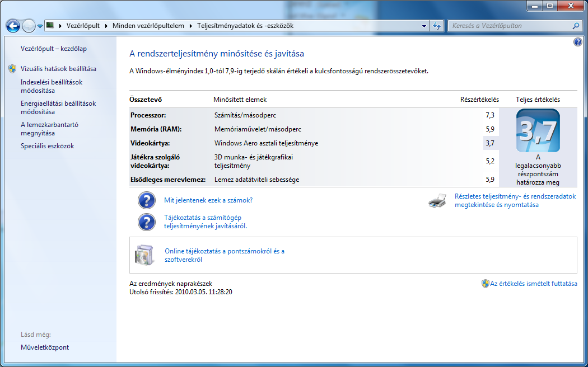Image resolution: width=588 pixels, height=367 pixels.
Task: Click the Részértékelés column header
Action: (x=479, y=100)
